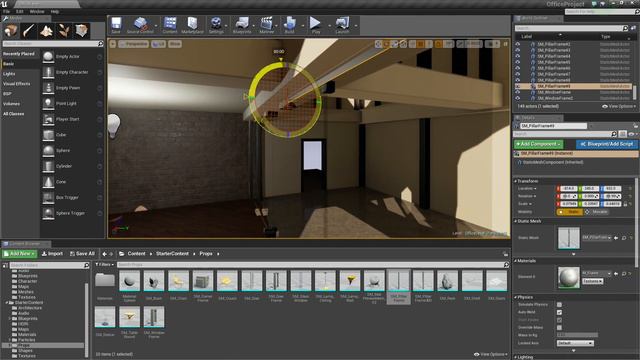Open Source Control from the toolbar
This screenshot has height=360, width=640.
click(140, 24)
